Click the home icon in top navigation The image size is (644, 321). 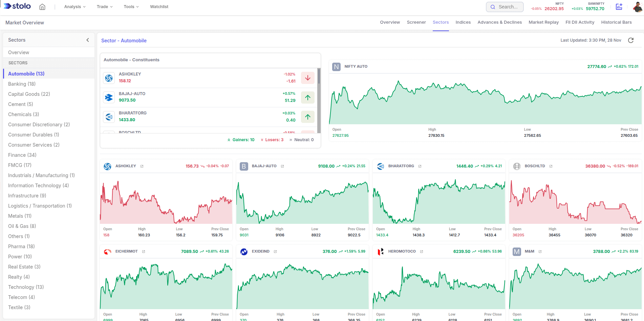pos(42,7)
